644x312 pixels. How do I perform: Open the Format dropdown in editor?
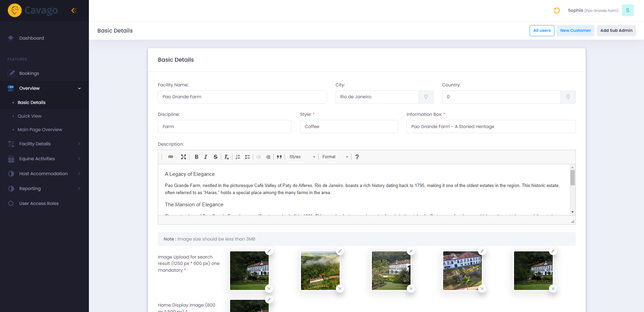tap(335, 157)
